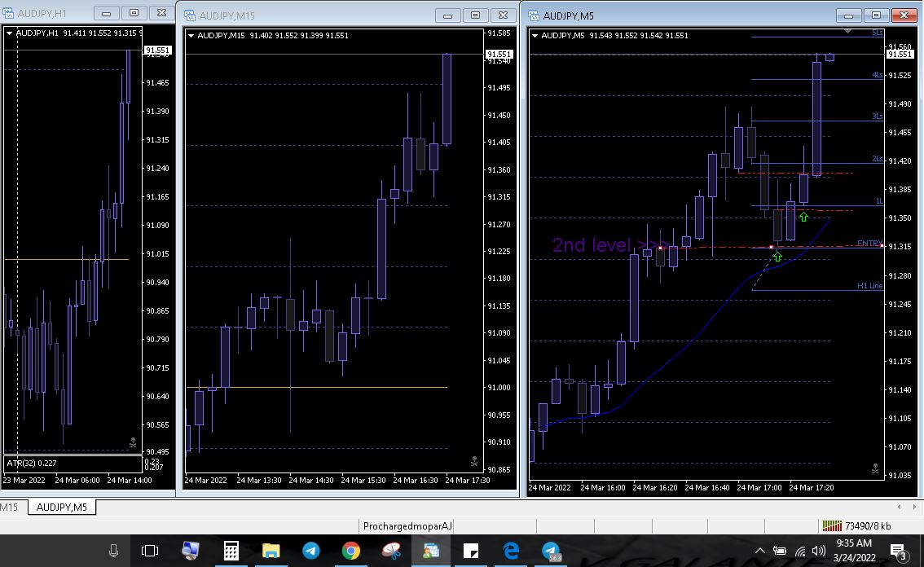924x567 pixels.
Task: Open the computer monitor app taskbar icon
Action: [191, 551]
